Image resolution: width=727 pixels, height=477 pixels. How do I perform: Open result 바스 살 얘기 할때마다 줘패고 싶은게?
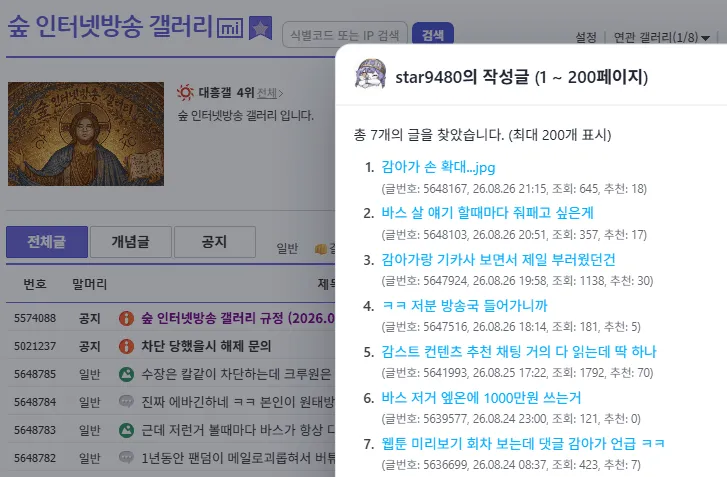click(487, 213)
